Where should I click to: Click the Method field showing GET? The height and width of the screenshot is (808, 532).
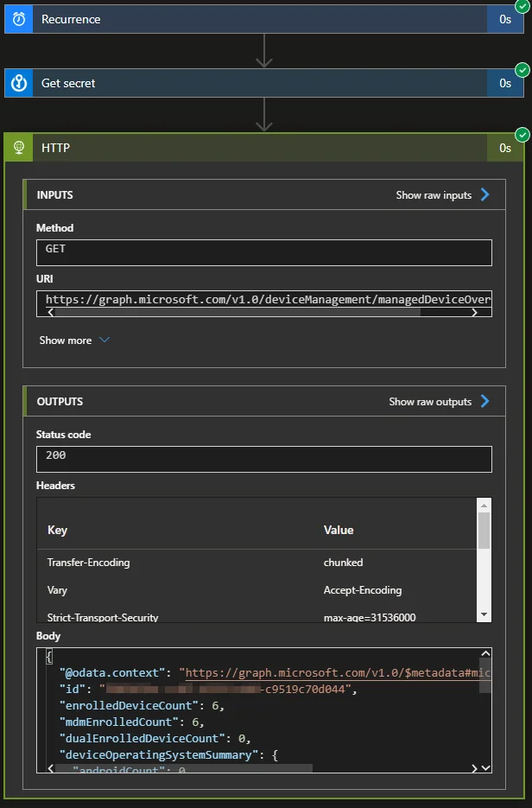(x=264, y=252)
